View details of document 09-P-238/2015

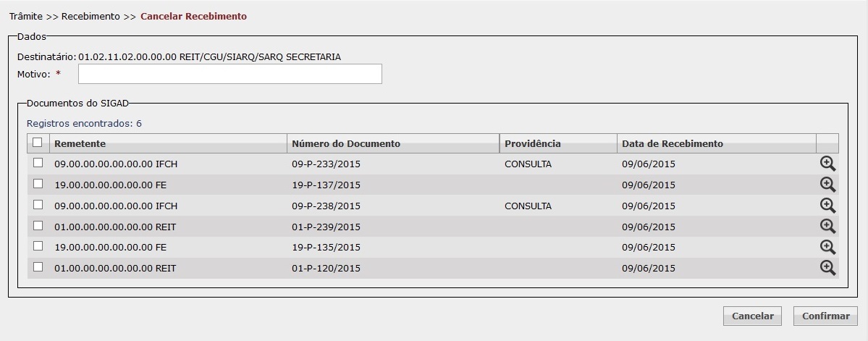[x=827, y=206]
